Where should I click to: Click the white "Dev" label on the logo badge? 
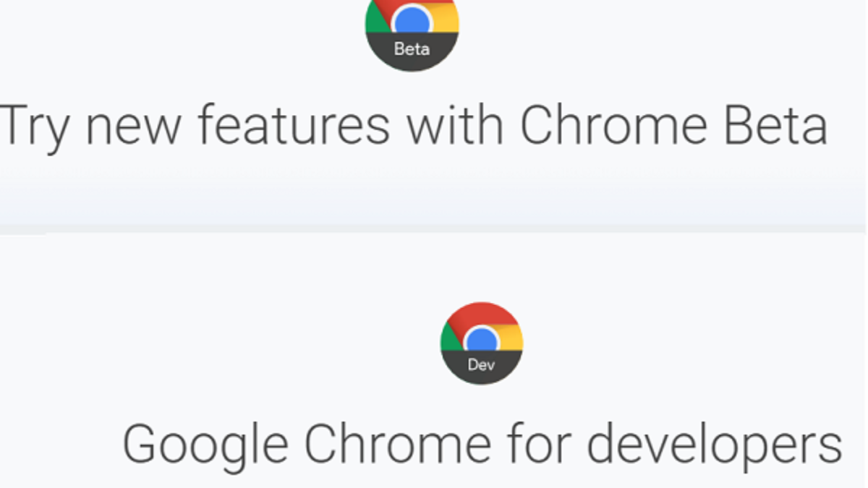[x=481, y=365]
